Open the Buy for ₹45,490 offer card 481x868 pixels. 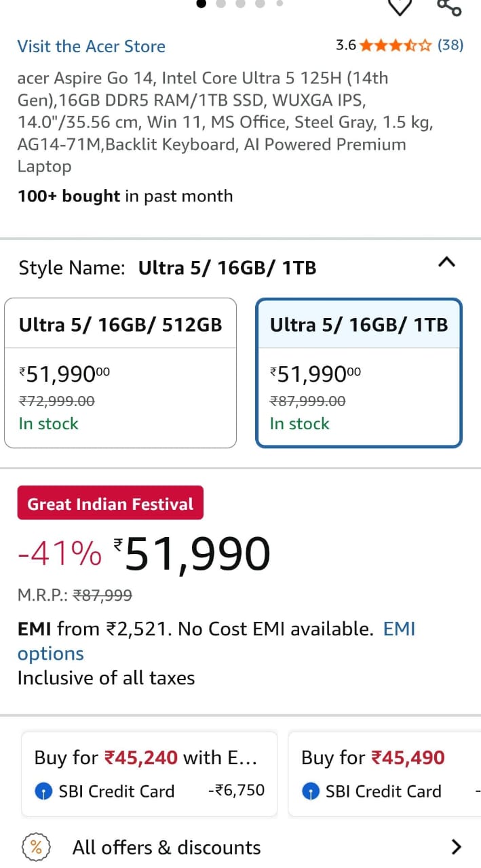coord(383,773)
